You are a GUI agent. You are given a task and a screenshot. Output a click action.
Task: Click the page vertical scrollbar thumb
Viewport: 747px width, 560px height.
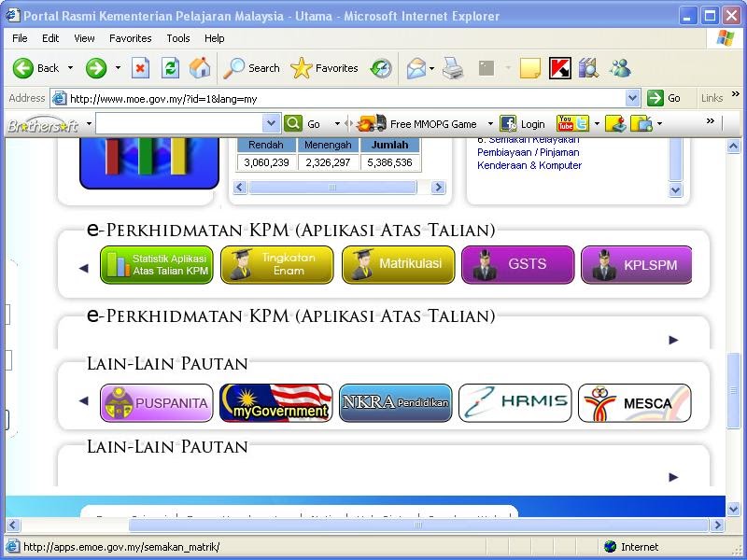[733, 390]
